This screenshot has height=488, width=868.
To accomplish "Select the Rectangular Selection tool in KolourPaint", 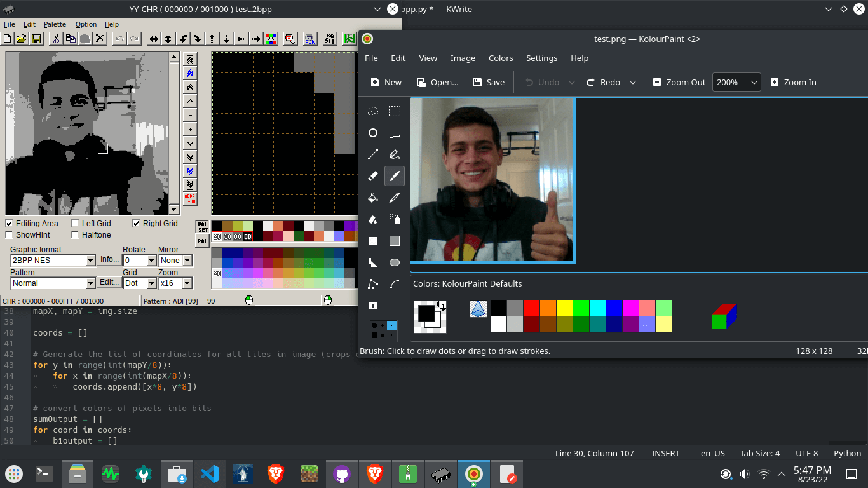I will tap(395, 111).
